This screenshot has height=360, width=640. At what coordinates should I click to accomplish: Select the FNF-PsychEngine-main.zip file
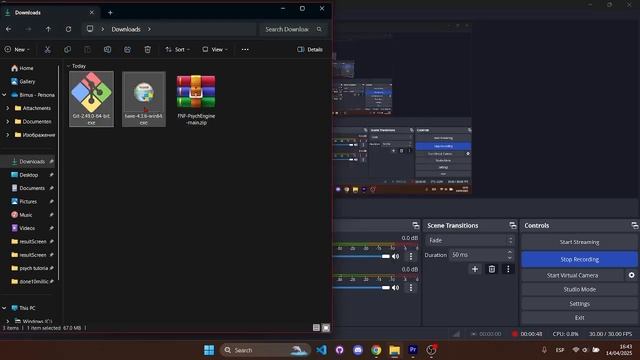[x=196, y=99]
